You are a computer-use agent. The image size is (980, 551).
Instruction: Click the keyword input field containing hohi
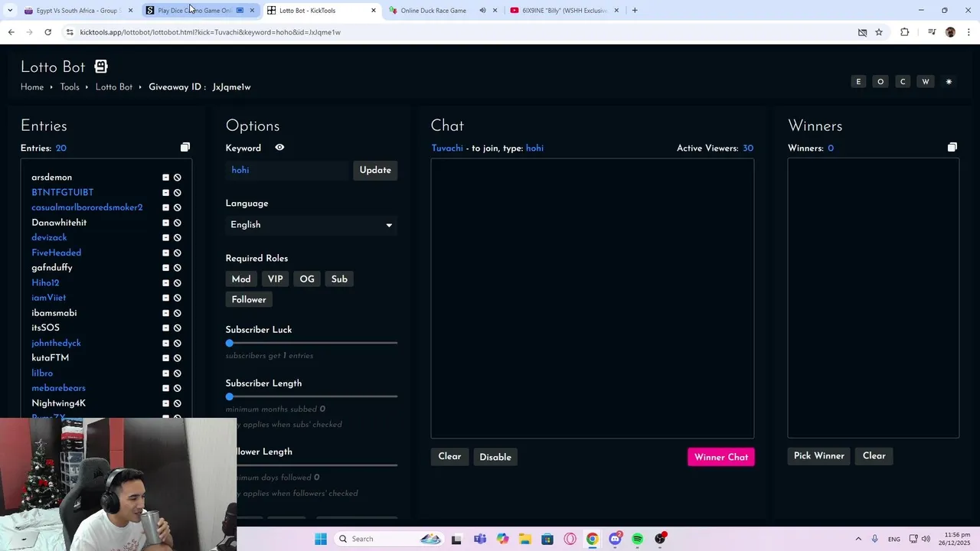[287, 170]
